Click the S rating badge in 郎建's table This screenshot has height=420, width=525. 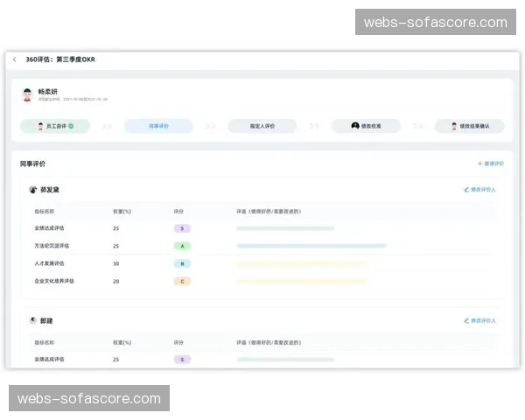click(x=182, y=360)
